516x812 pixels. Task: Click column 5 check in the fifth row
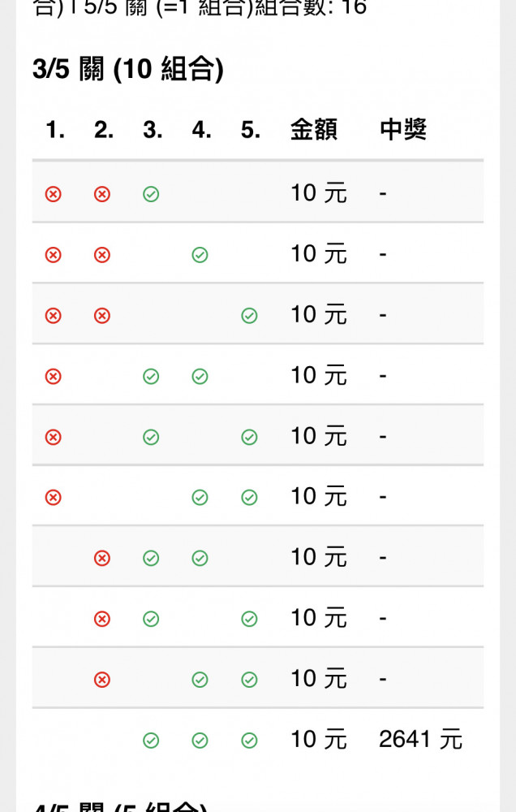click(249, 437)
